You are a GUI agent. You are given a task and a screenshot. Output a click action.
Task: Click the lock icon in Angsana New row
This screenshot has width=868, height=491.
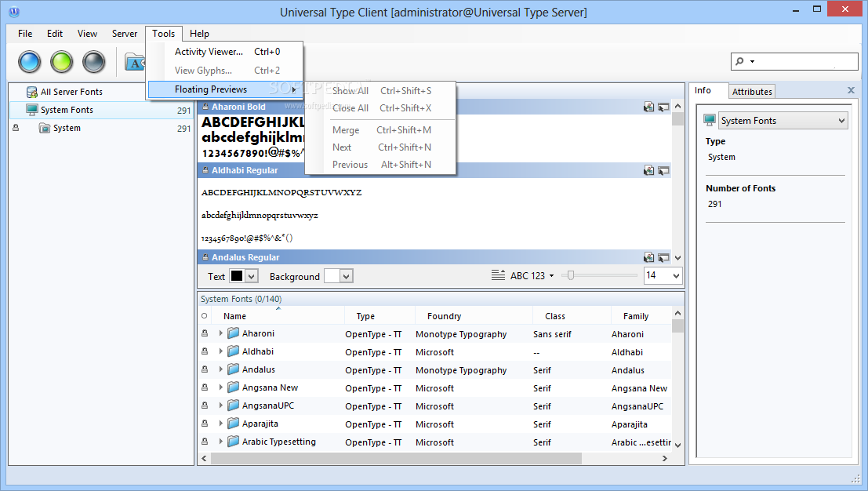(205, 387)
